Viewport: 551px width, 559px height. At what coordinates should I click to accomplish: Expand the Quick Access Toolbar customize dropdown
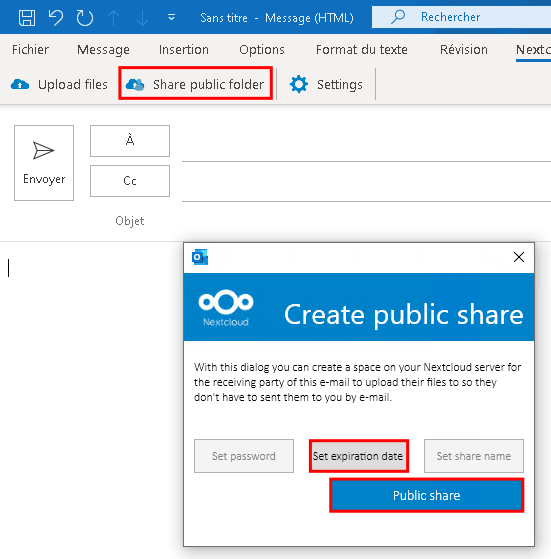[x=171, y=17]
